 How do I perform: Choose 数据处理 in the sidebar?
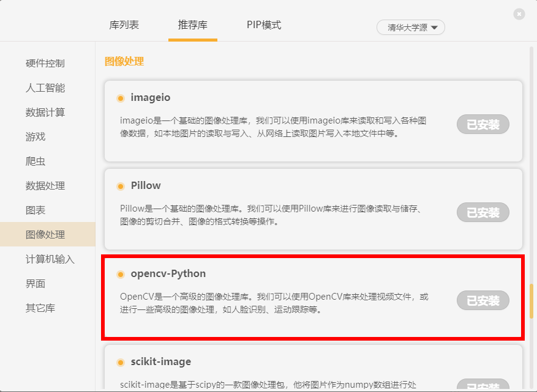pyautogui.click(x=45, y=186)
